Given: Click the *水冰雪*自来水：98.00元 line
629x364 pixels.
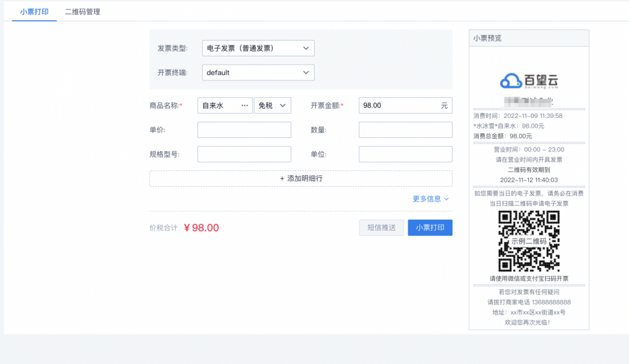Looking at the screenshot, I should pyautogui.click(x=508, y=126).
